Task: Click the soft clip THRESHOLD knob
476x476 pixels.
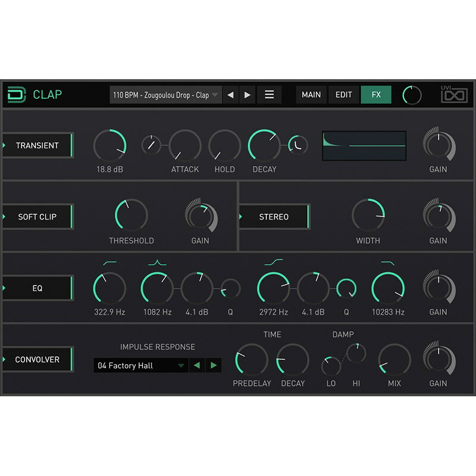Action: pos(131,215)
